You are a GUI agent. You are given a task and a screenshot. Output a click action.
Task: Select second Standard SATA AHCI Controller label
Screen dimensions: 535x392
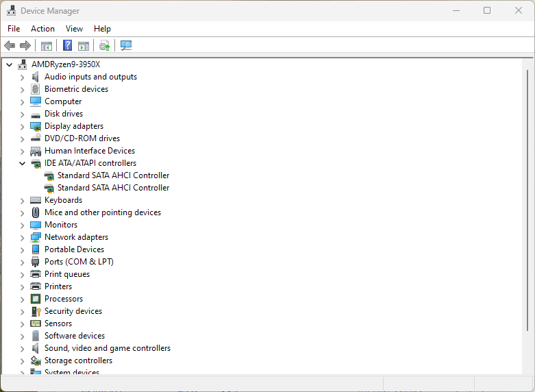point(113,188)
